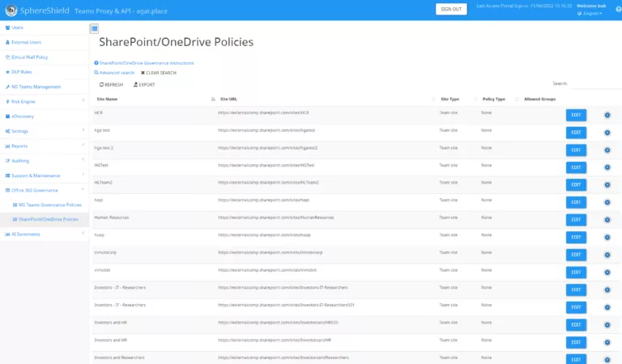Click CLEAR SEARCH
The width and height of the screenshot is (622, 364).
159,73
